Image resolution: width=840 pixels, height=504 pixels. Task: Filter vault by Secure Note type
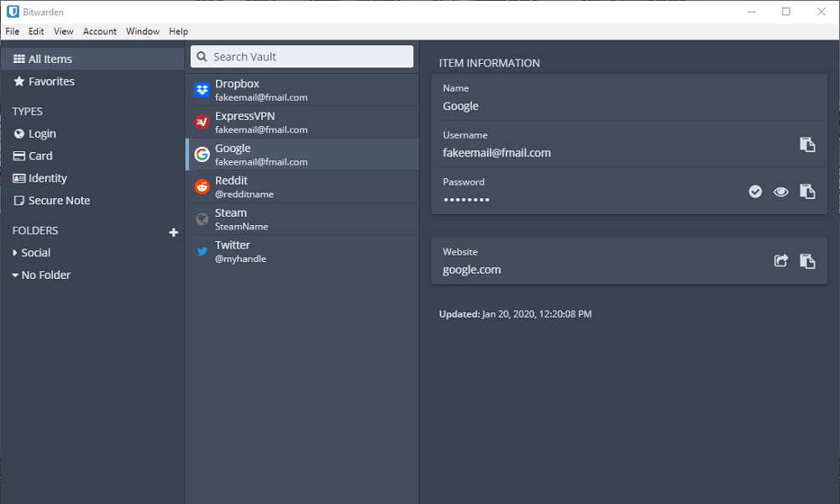(x=59, y=201)
